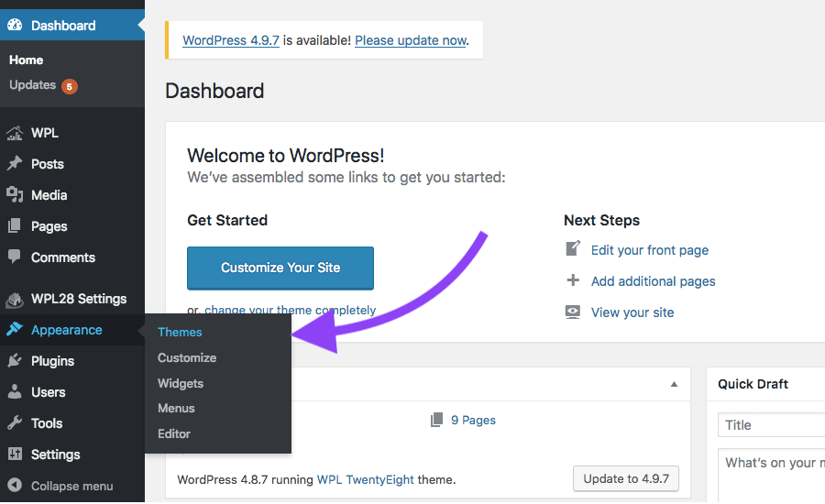Click the Please update now link
The height and width of the screenshot is (504, 825).
coord(411,40)
